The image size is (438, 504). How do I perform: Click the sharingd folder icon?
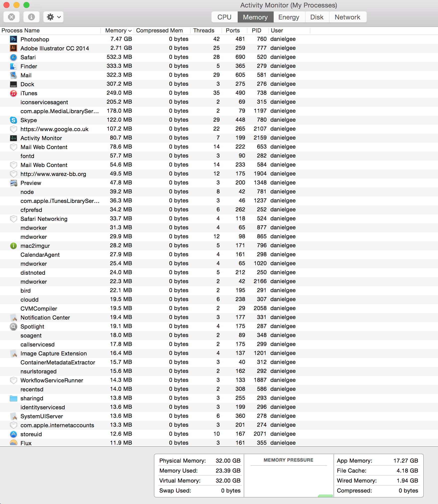point(13,398)
